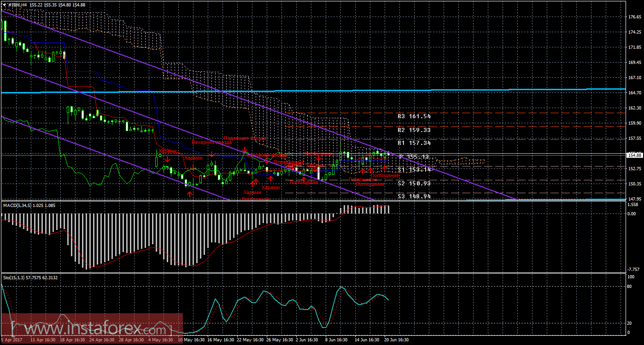
Task: Click the Падающая звезда pattern label
Action: pyautogui.click(x=245, y=138)
